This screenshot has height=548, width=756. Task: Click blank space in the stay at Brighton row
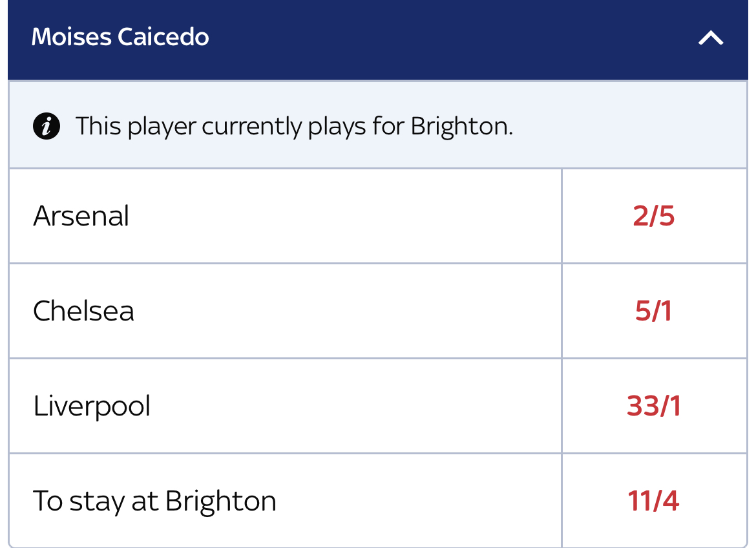click(x=419, y=501)
